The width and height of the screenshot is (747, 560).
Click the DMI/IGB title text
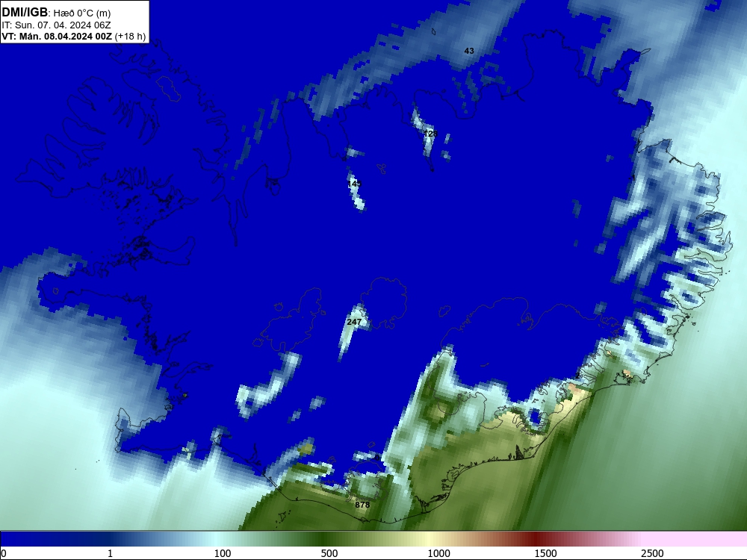(25, 13)
